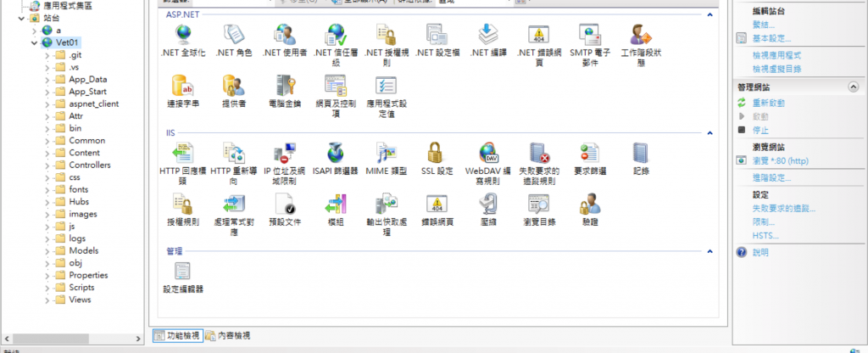Viewport: 868px width, 353px height.
Task: Open 輸出快取處理 icon
Action: (x=387, y=205)
